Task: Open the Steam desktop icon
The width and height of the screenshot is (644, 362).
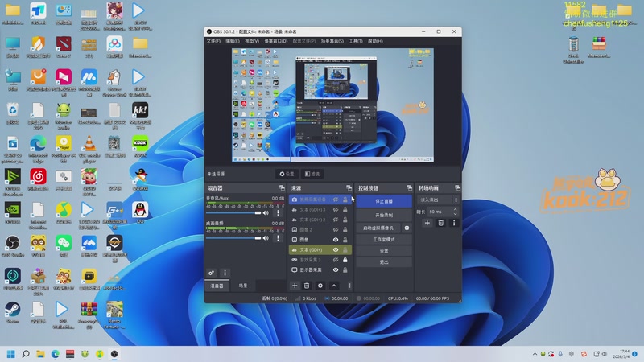Action: [x=13, y=312]
